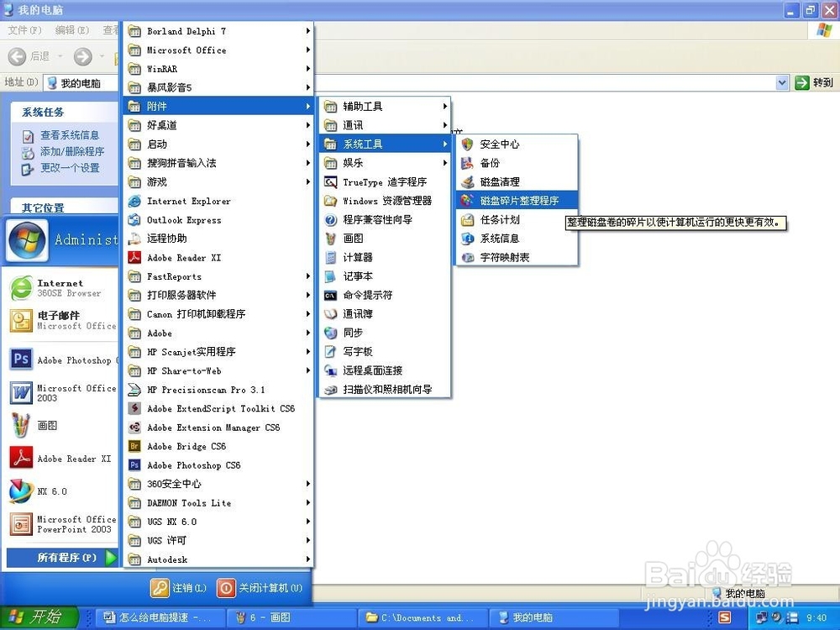Open 电子邮件 Microsoft Office pinned item
Image resolution: width=840 pixels, height=630 pixels.
(61, 320)
